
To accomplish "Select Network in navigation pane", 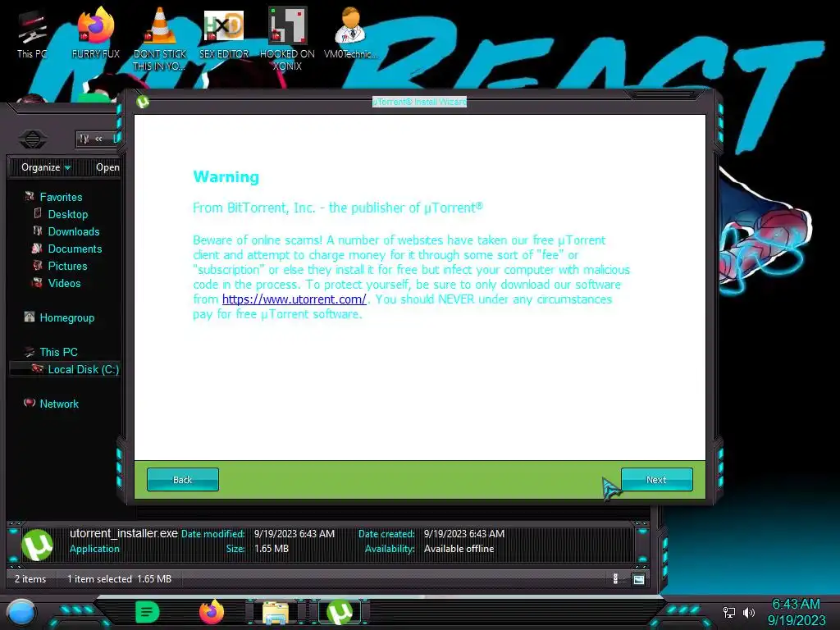I will (x=59, y=404).
